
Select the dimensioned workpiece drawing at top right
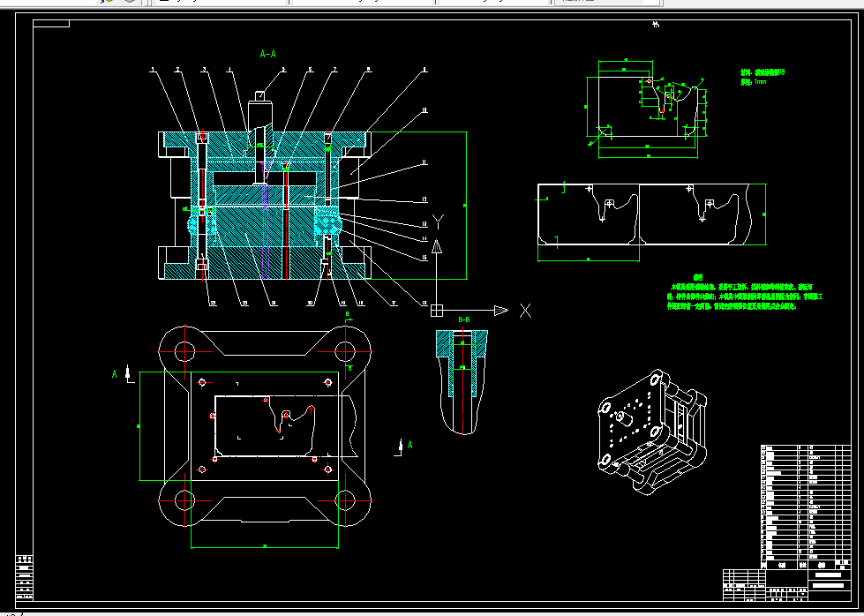pyautogui.click(x=648, y=108)
